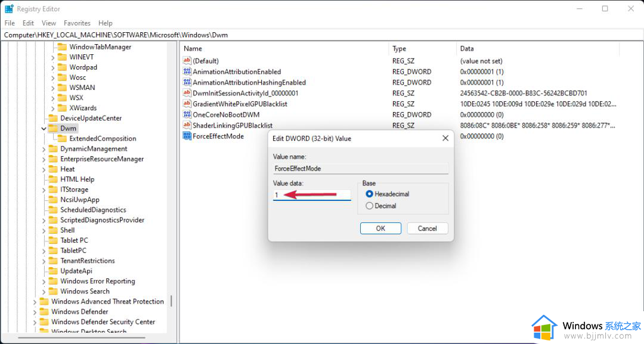
Task: Expand the WSMAN tree node
Action: tap(52, 88)
